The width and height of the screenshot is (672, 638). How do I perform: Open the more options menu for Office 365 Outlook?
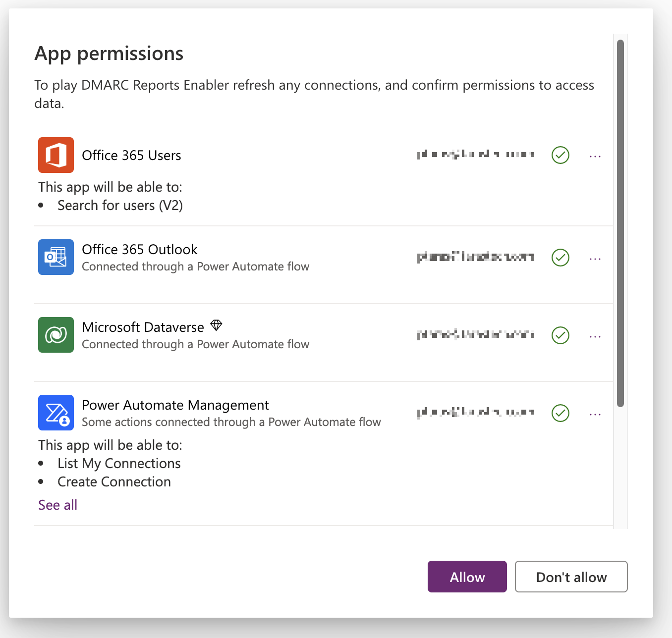[x=595, y=259]
